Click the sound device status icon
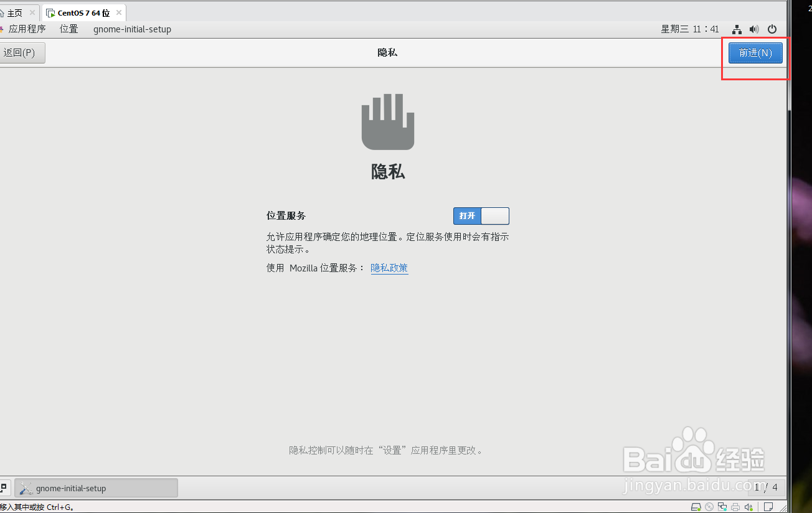 pyautogui.click(x=748, y=507)
